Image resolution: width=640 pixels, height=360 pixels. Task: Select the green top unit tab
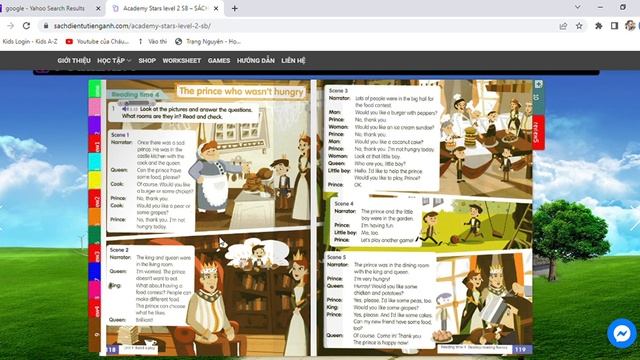coord(95,89)
